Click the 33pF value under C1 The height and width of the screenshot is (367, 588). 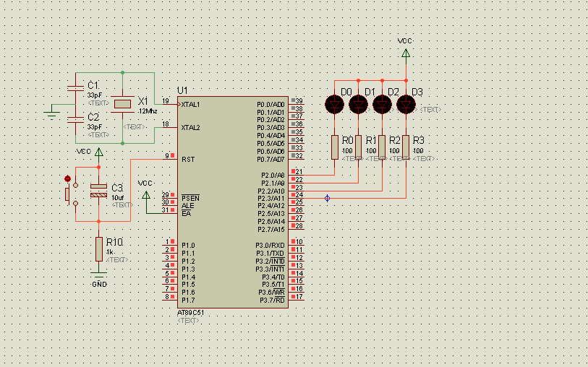pos(95,95)
